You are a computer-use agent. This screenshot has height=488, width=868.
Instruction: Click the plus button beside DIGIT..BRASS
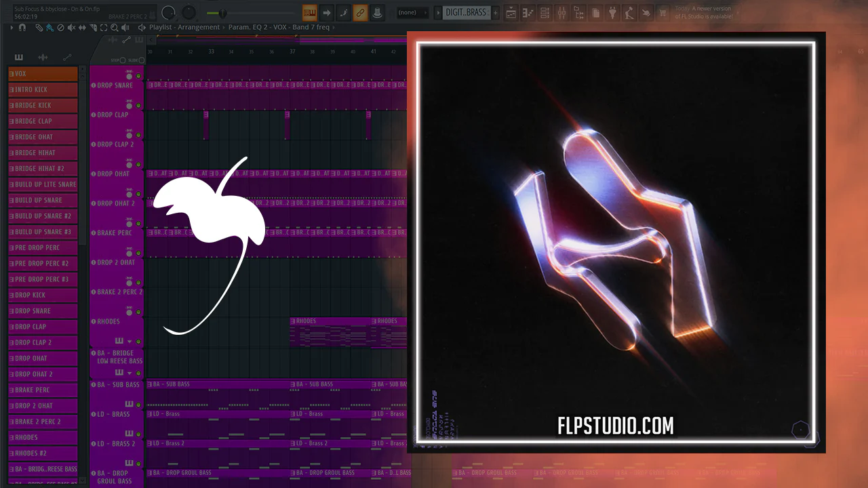point(496,12)
